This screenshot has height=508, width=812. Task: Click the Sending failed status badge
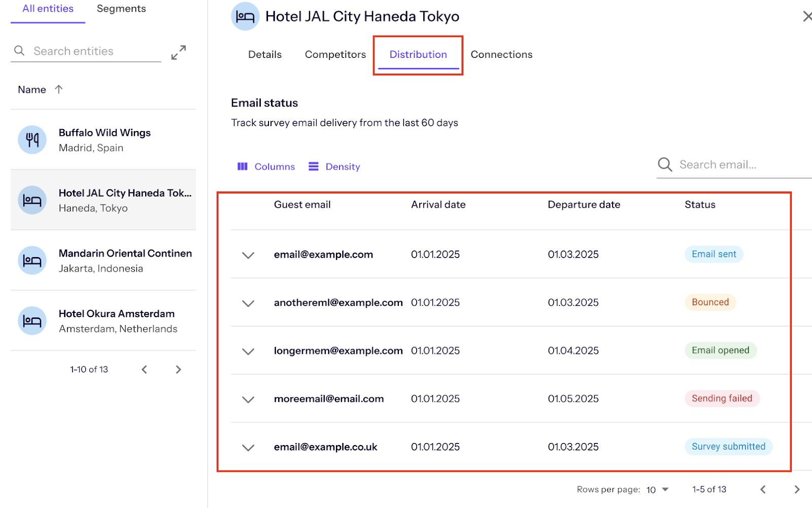pyautogui.click(x=722, y=398)
